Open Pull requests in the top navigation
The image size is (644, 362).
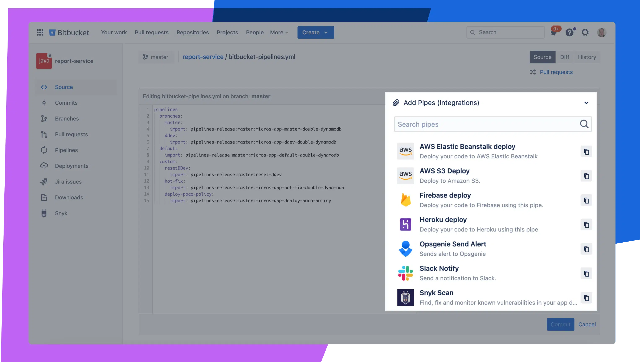152,32
